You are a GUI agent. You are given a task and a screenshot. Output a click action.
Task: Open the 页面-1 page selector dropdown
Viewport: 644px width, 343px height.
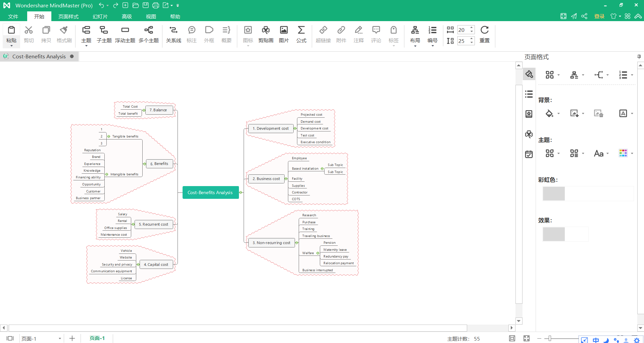(x=60, y=339)
